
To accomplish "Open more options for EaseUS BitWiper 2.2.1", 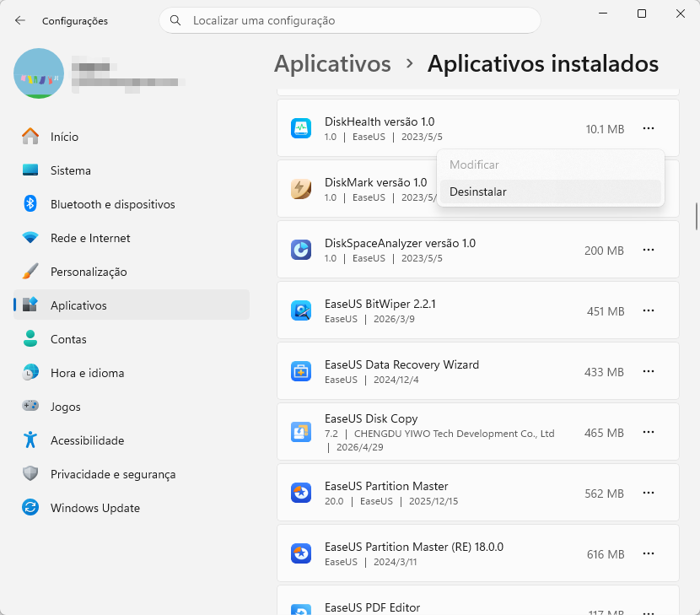I will pos(649,310).
